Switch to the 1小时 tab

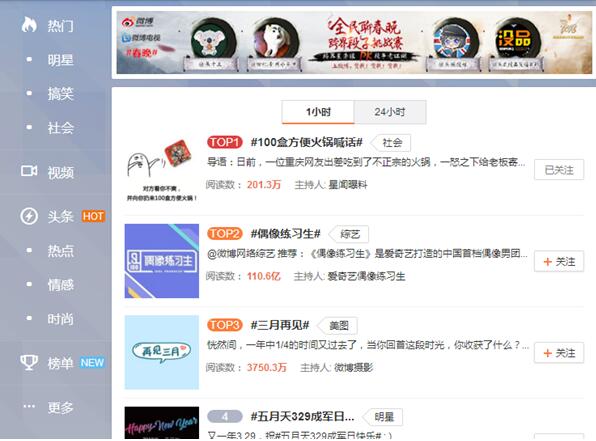point(318,112)
